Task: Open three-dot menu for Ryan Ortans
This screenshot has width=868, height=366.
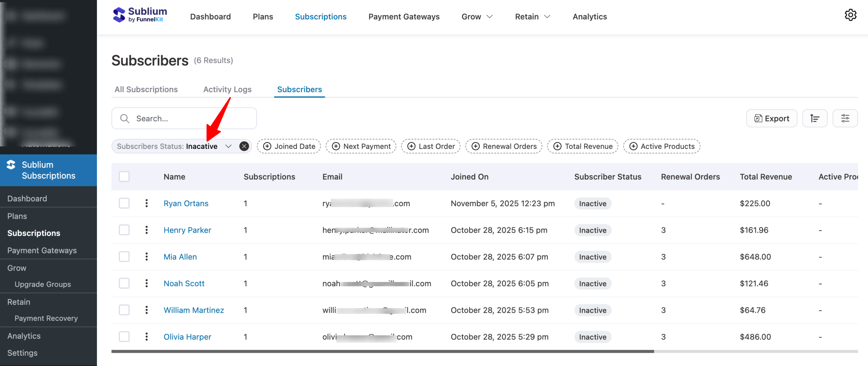Action: pos(146,203)
